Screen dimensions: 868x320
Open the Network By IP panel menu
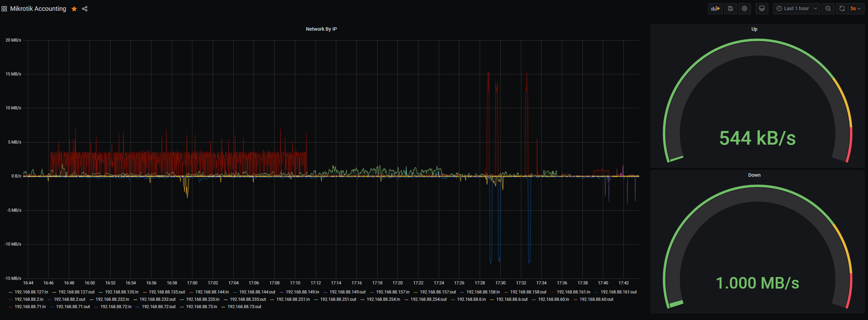point(321,29)
